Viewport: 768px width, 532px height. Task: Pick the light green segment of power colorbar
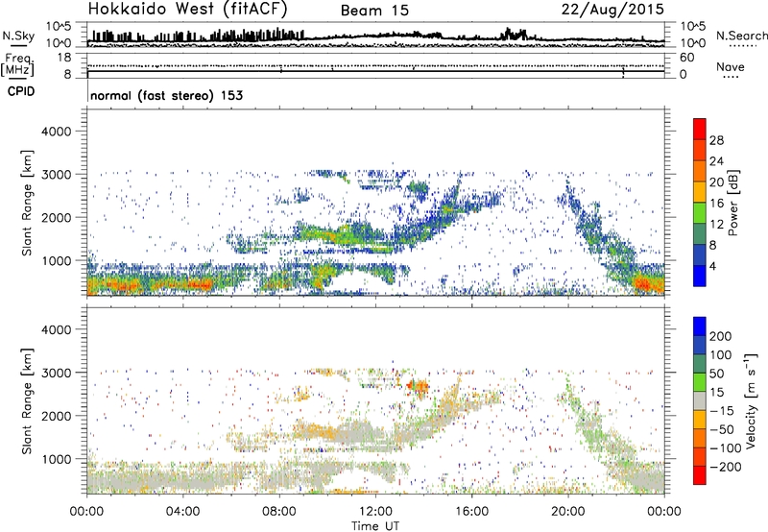[x=700, y=213]
